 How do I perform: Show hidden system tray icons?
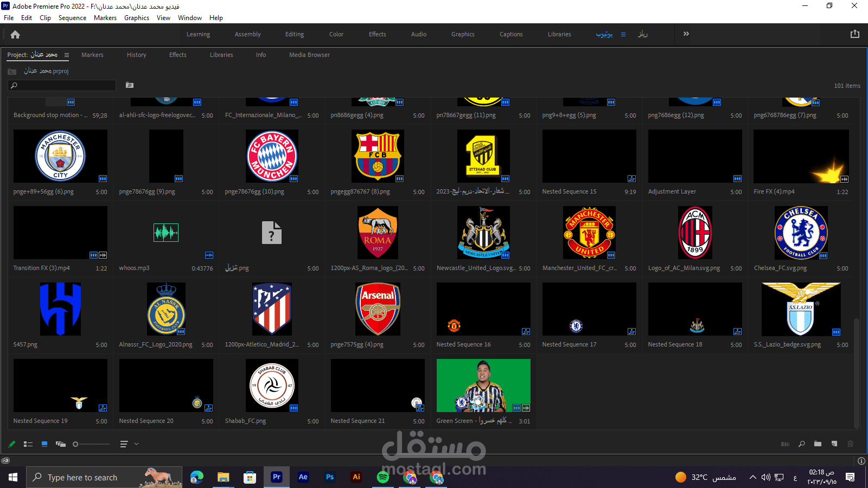click(752, 477)
